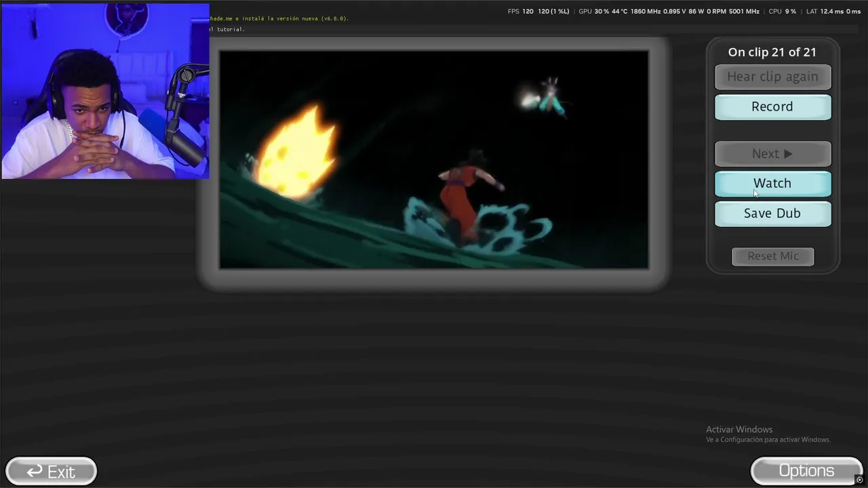The image size is (868, 488).
Task: Click the Record button
Action: tap(772, 107)
